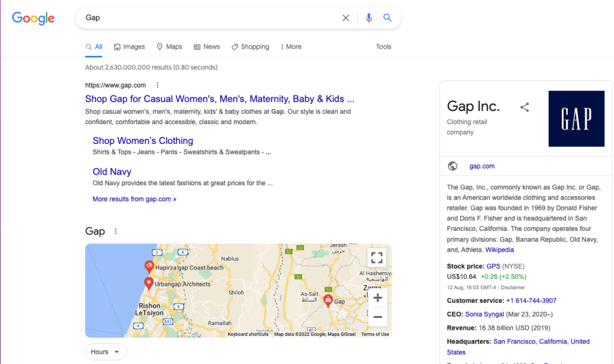Click the Gap logo thumbnail in the panel
The height and width of the screenshot is (364, 614).
[576, 118]
